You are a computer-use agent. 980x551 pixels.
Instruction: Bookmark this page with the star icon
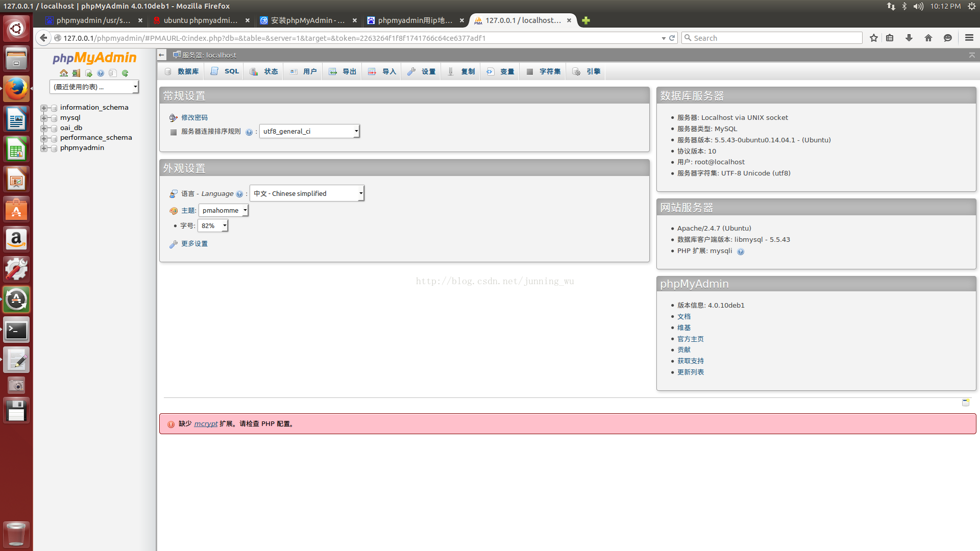[874, 38]
